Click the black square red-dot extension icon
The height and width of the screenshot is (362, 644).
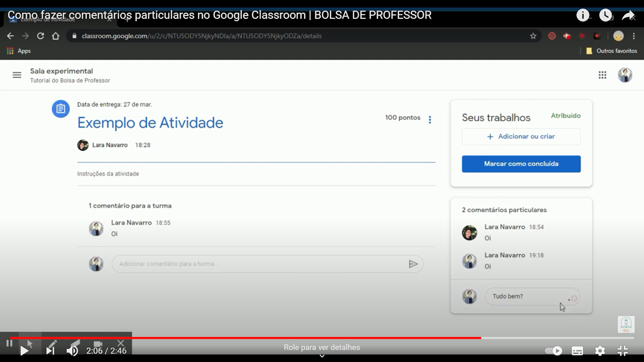[x=597, y=36]
